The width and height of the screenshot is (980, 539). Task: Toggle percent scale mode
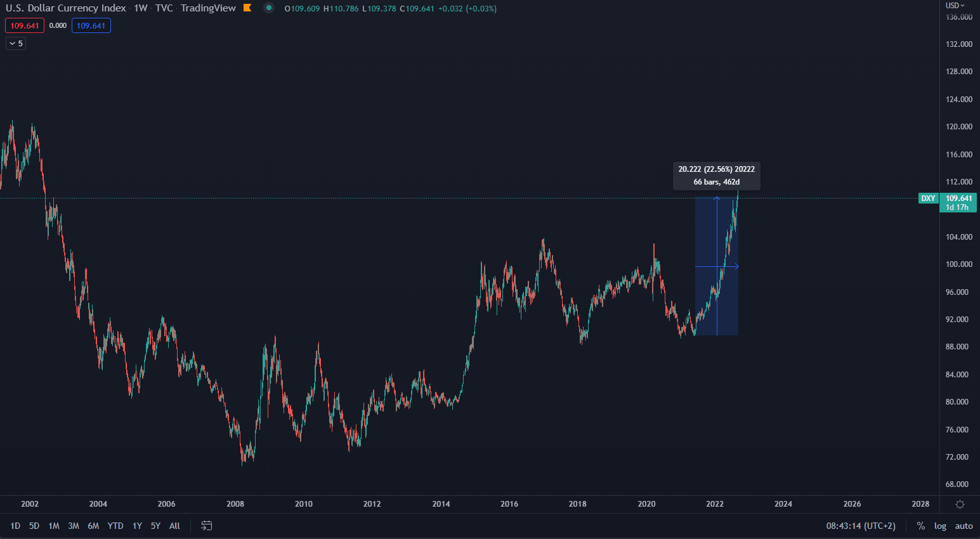[x=920, y=526]
